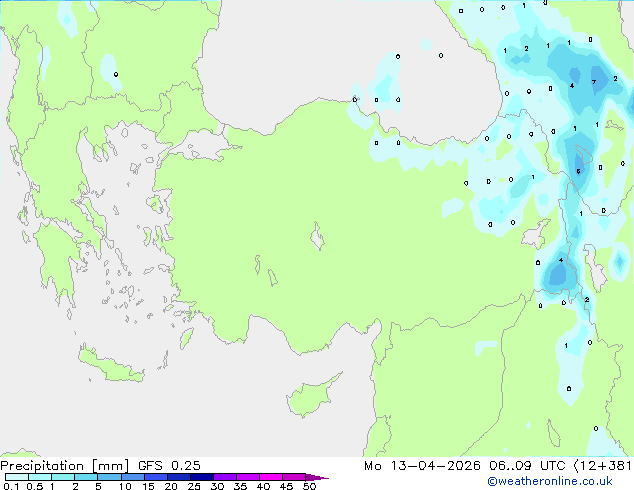Click the weatheronline.co.uk copyright link
Screen dimensions: 634x490
pos(550,481)
